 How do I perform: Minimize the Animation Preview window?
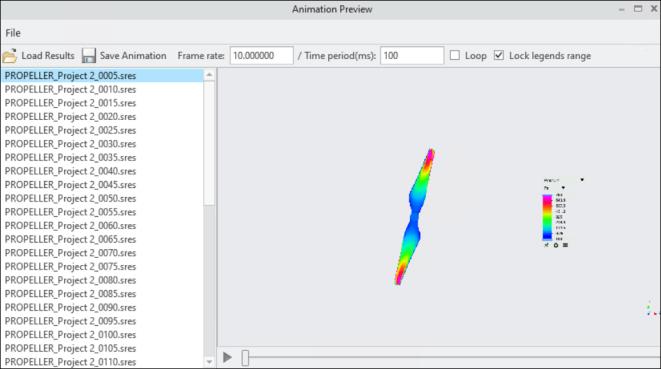(x=621, y=9)
